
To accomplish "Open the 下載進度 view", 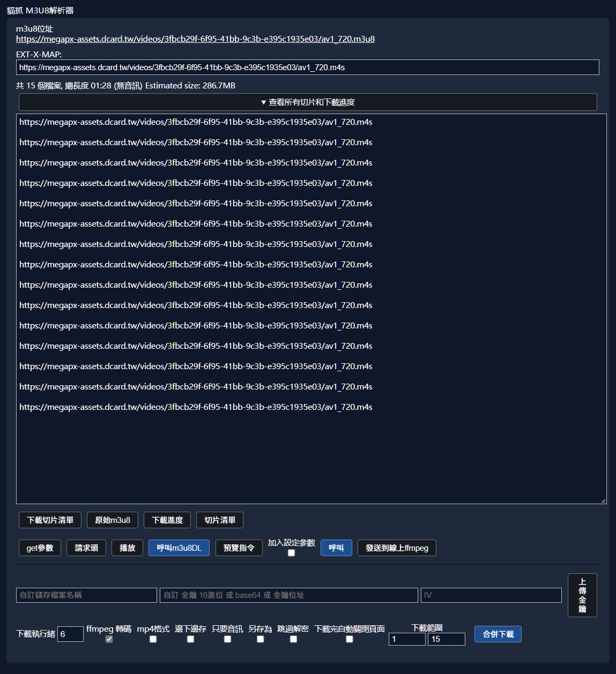I will pyautogui.click(x=167, y=520).
